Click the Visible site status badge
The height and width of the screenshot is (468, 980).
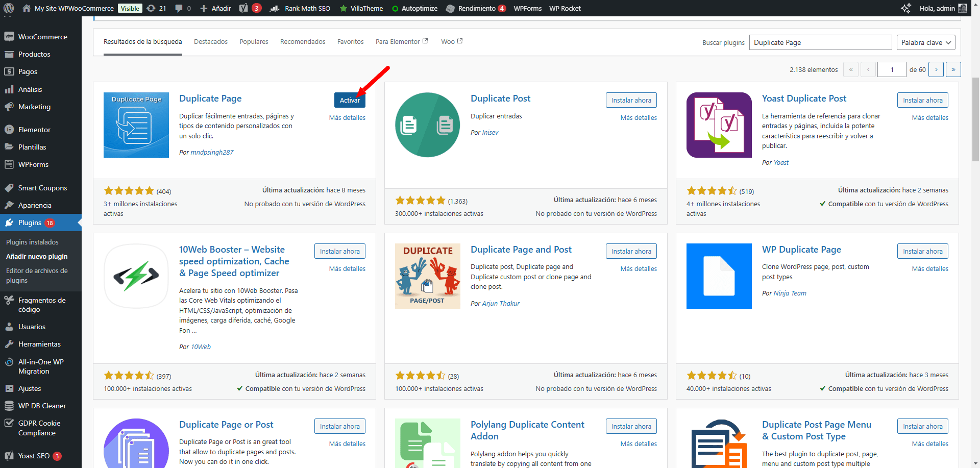pos(130,8)
